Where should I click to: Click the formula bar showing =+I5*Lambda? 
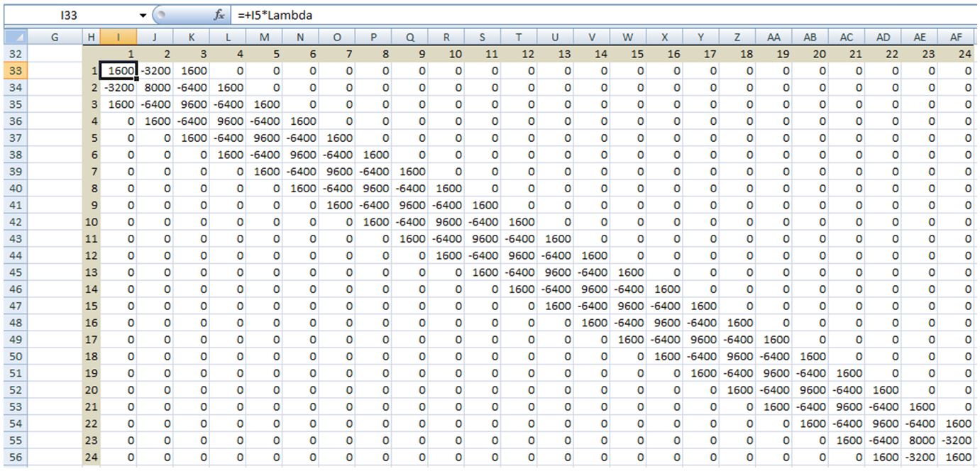tap(568, 15)
